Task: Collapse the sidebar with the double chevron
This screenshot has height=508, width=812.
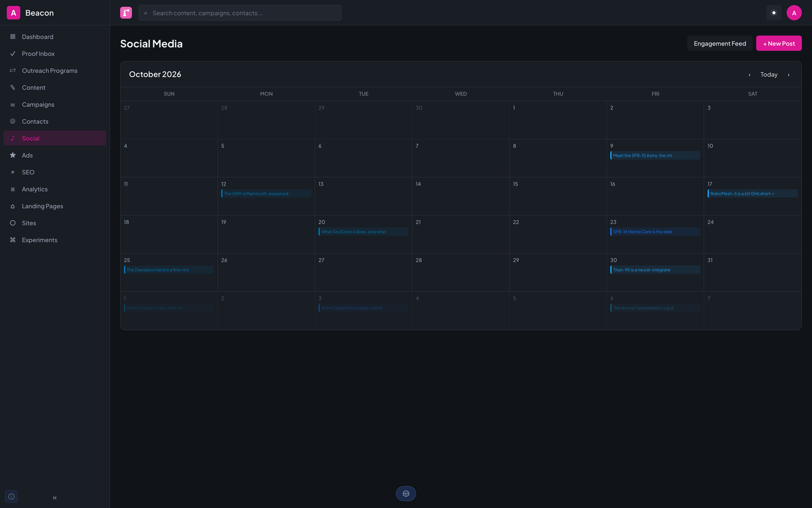Action: pos(55,498)
